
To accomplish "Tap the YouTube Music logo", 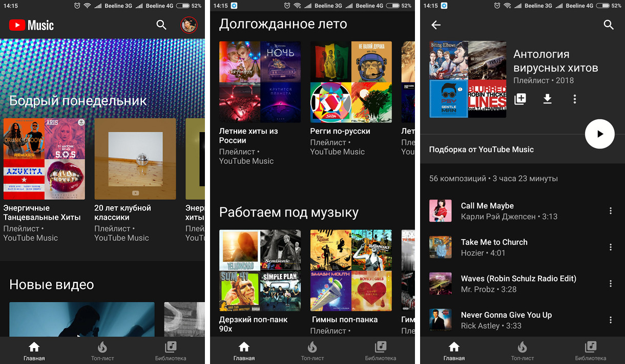I will click(x=31, y=25).
